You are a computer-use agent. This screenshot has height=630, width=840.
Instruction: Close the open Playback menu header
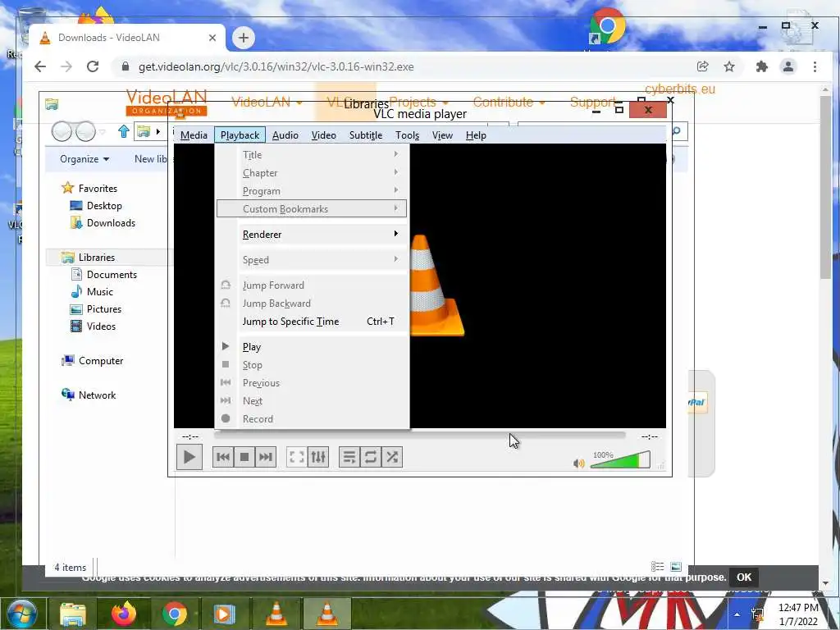pyautogui.click(x=240, y=135)
